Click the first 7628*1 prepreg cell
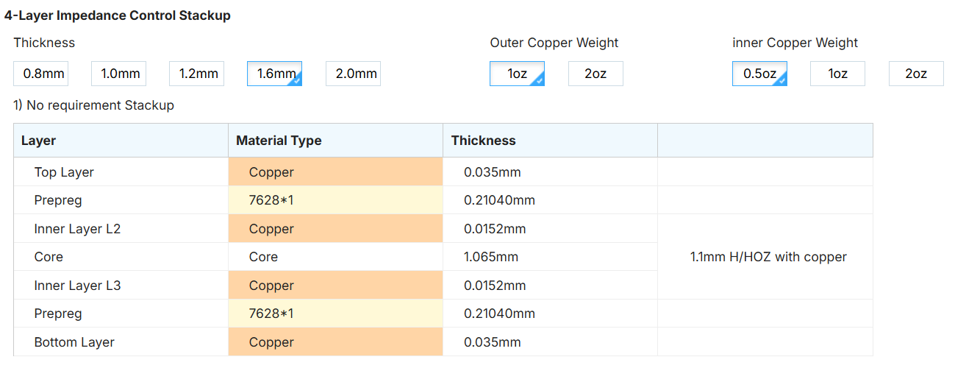 point(335,200)
